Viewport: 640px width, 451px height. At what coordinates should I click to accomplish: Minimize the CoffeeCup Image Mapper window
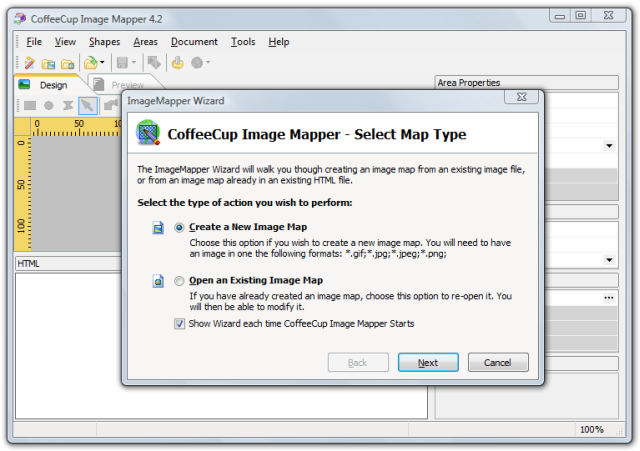tap(560, 15)
